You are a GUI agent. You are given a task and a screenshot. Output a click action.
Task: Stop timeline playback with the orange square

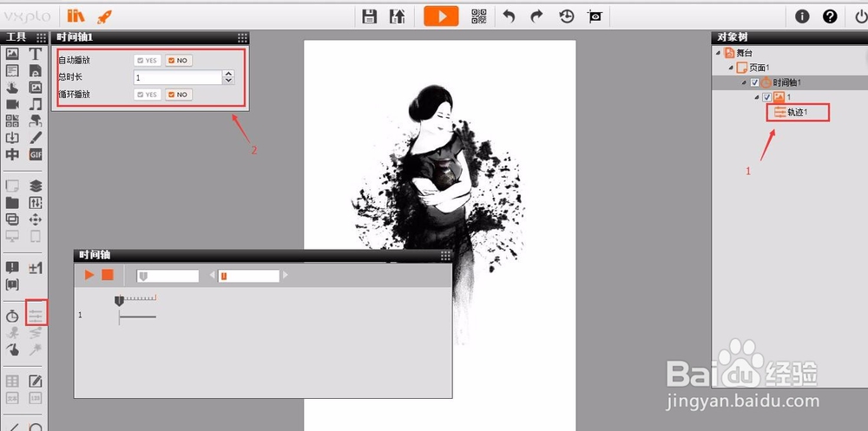[108, 275]
